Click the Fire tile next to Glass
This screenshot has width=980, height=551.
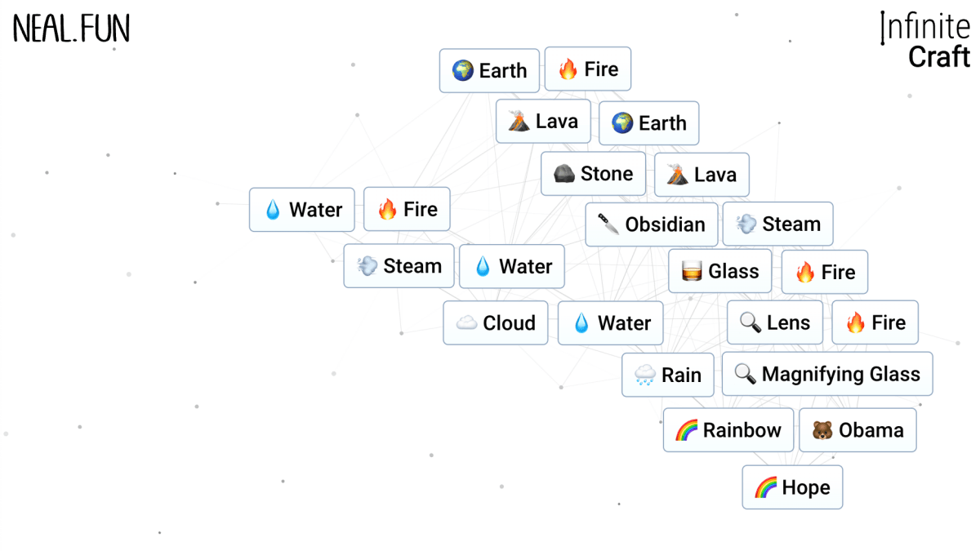(x=825, y=272)
